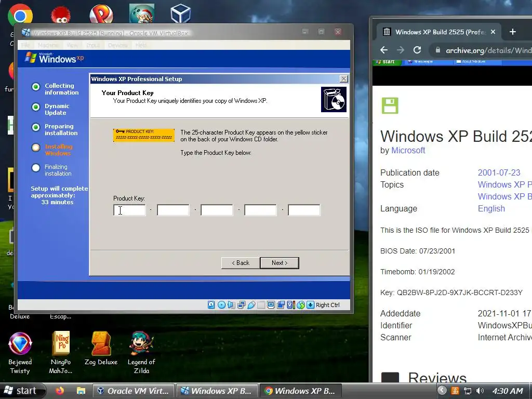Open the Machine menu in VirtualBox
Screen dimensions: 532x399
[x=48, y=45]
